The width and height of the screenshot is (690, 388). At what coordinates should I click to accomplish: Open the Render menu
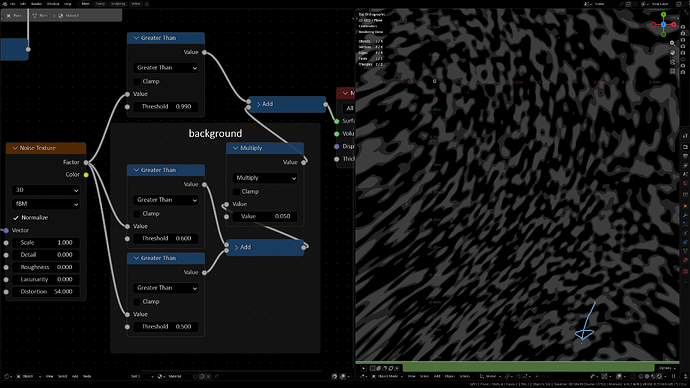[37, 4]
